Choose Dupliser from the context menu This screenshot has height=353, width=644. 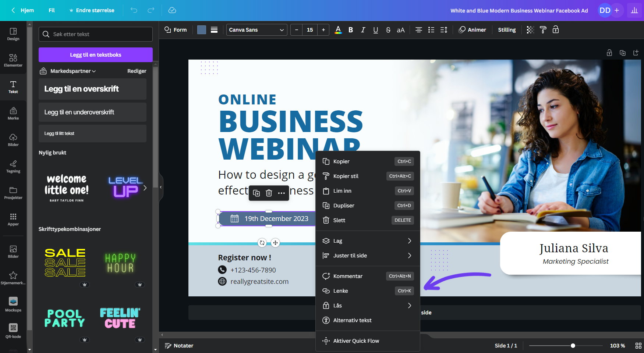click(368, 206)
